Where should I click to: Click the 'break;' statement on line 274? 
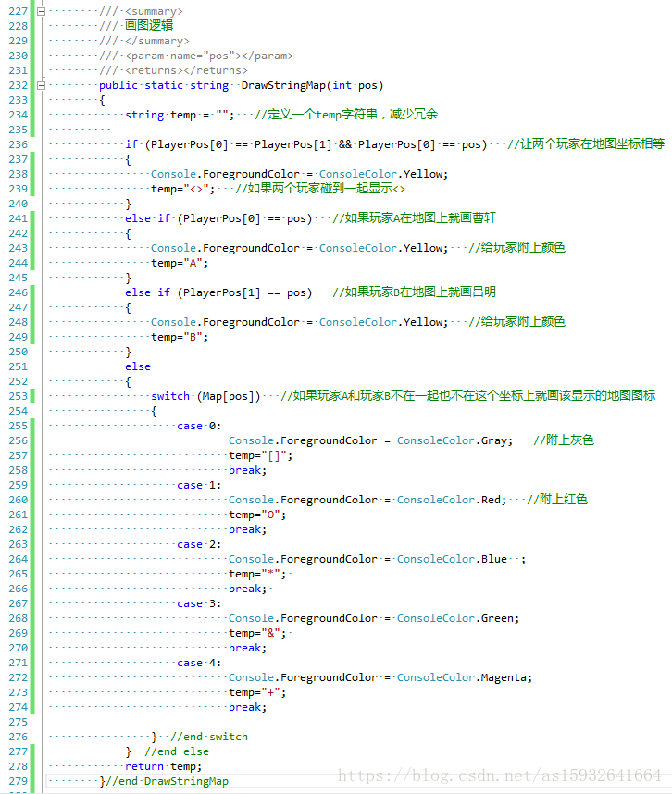[247, 707]
